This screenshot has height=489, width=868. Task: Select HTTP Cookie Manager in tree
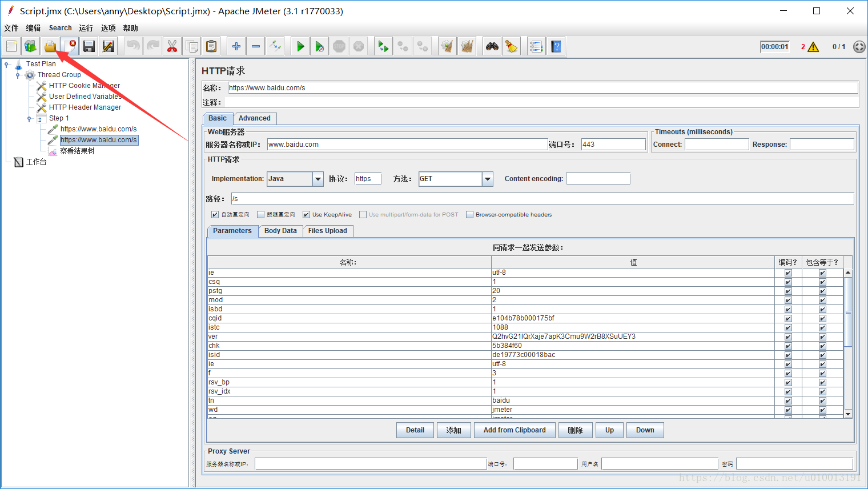[85, 86]
